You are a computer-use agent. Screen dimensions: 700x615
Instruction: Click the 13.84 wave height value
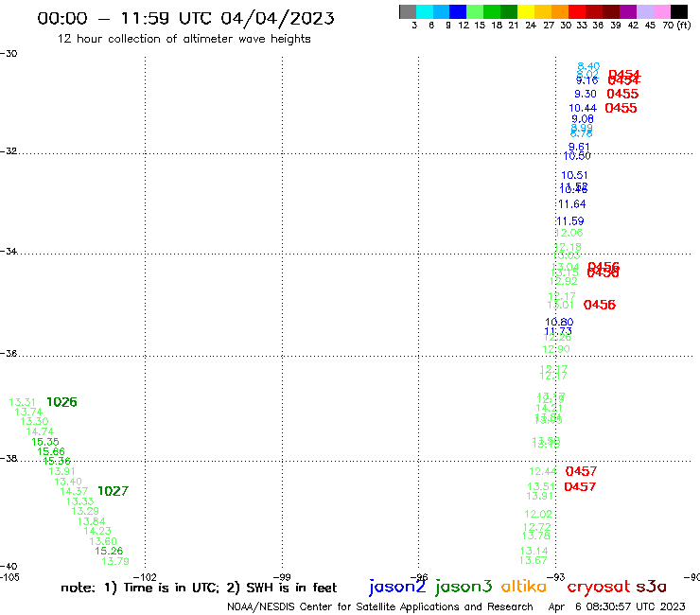(x=91, y=521)
